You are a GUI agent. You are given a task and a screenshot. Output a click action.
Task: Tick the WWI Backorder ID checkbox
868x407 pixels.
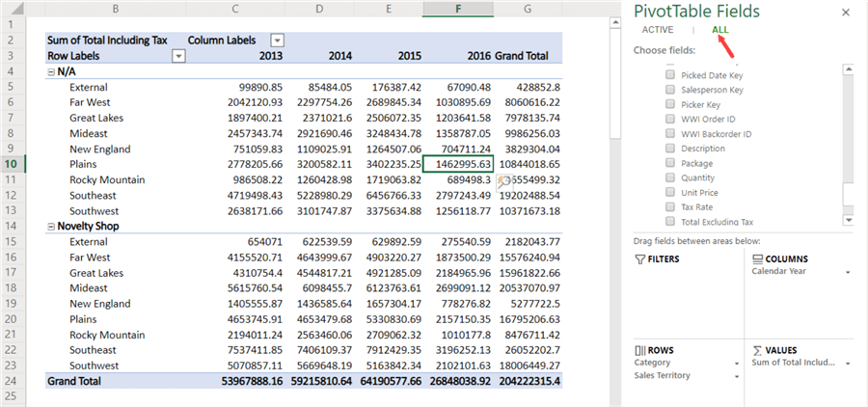coord(670,134)
